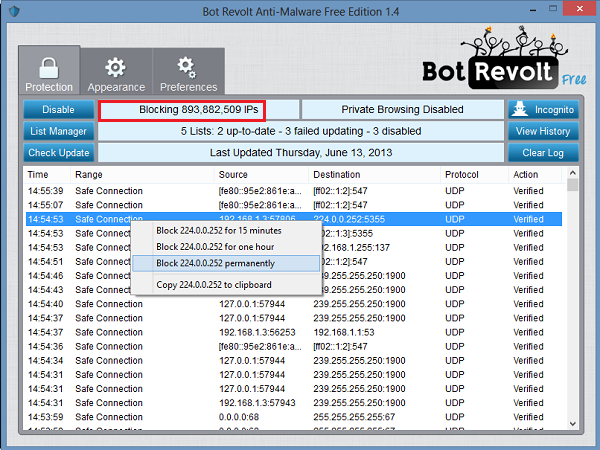Click the Disable button
The image size is (600, 450).
point(59,109)
